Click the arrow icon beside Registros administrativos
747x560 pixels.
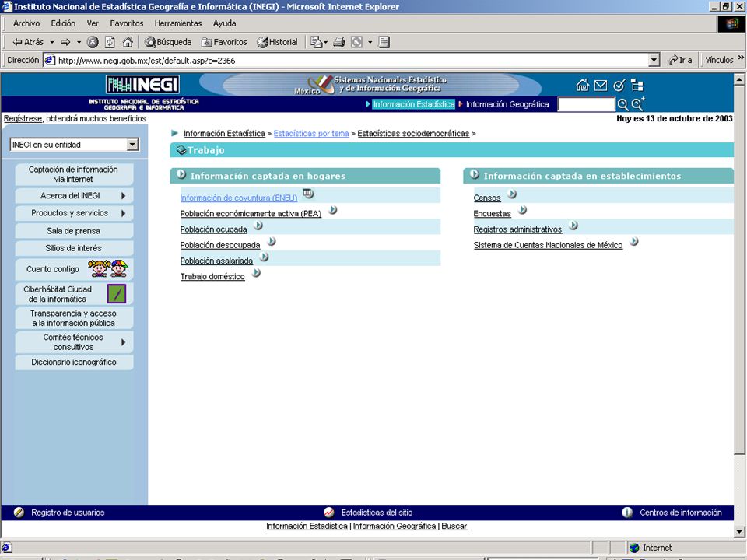(x=573, y=226)
